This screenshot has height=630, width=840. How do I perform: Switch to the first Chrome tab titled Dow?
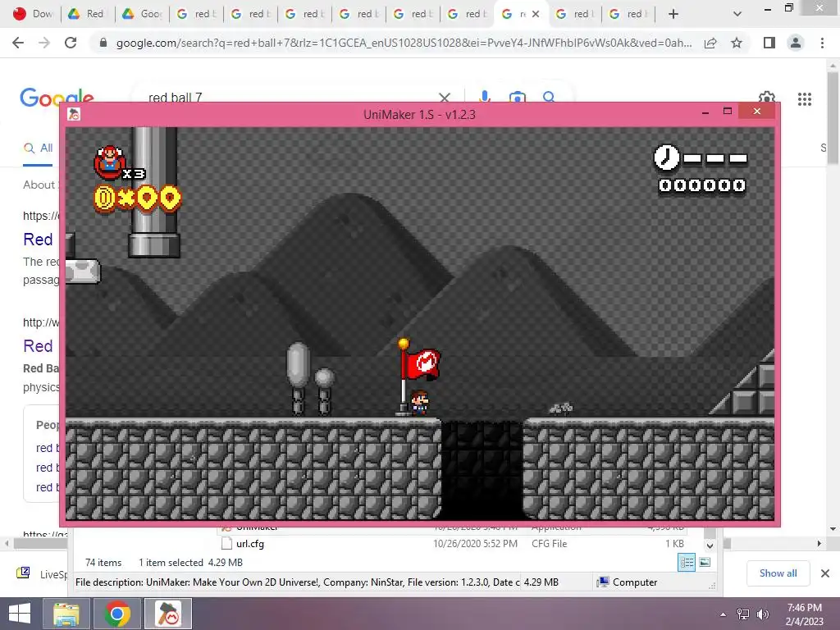point(32,14)
